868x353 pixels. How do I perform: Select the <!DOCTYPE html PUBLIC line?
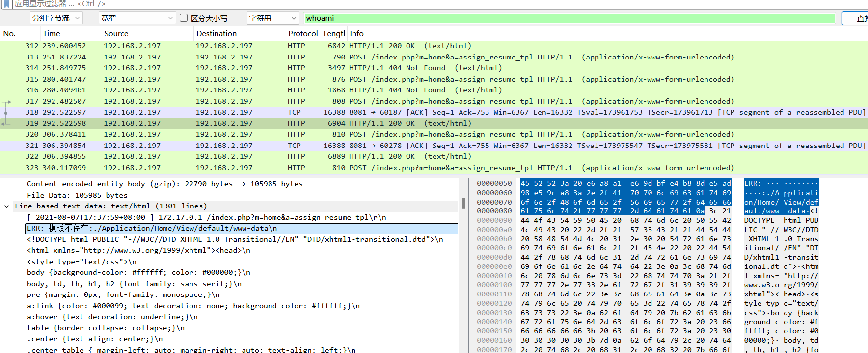coord(235,239)
